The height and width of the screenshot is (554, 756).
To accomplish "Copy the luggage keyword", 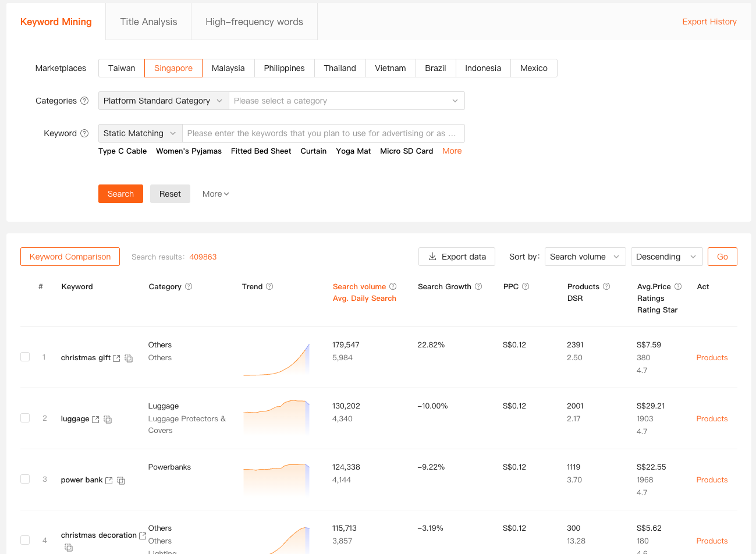I will 108,420.
